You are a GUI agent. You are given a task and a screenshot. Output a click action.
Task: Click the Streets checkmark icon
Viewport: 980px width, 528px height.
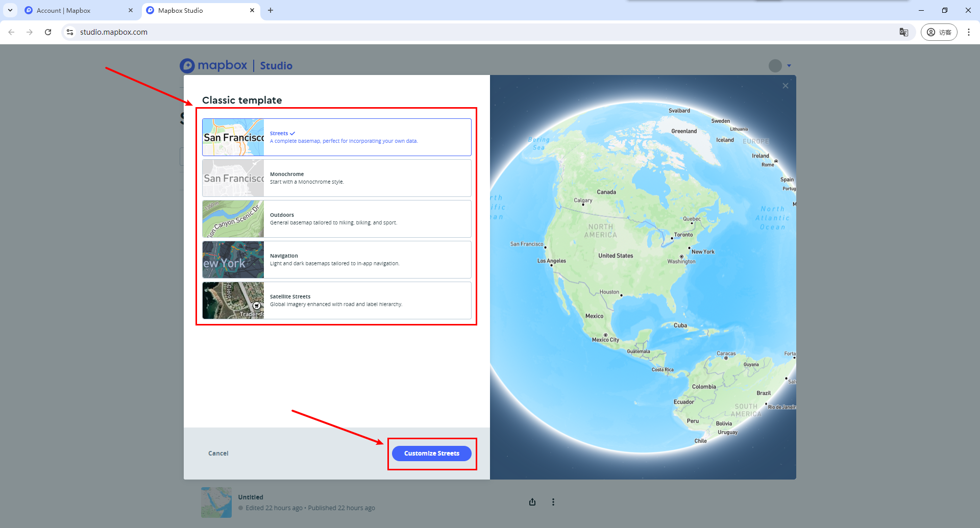click(x=292, y=134)
